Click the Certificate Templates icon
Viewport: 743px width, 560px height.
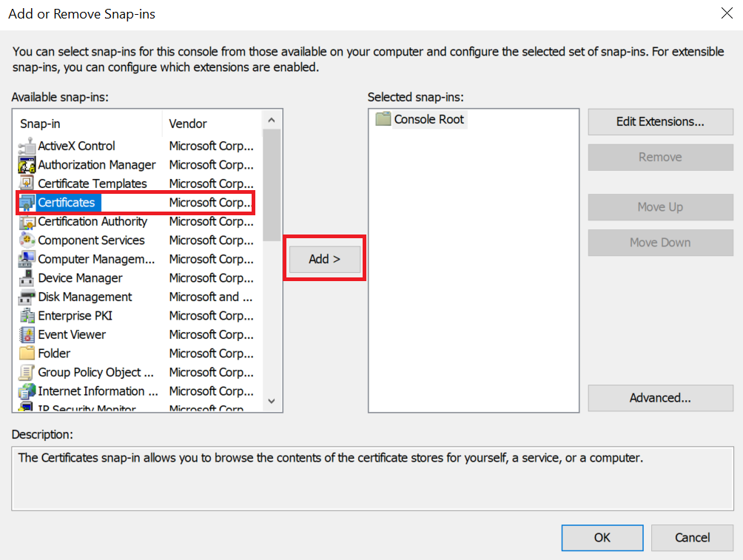27,183
